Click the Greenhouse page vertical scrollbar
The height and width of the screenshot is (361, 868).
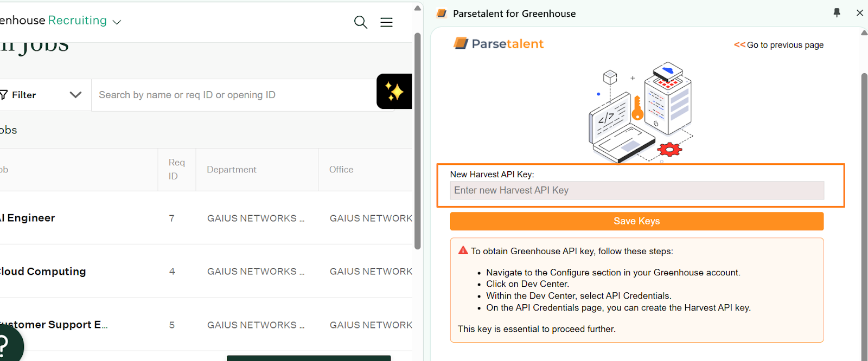point(418,141)
